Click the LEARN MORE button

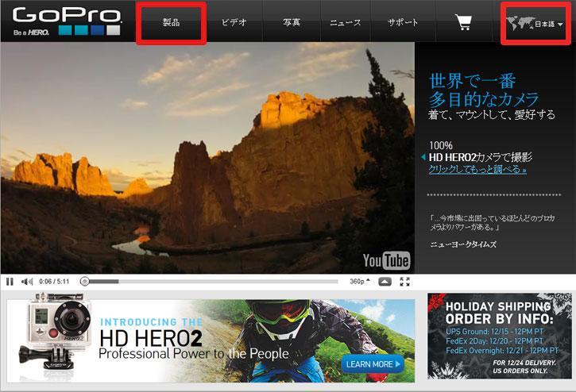373,364
